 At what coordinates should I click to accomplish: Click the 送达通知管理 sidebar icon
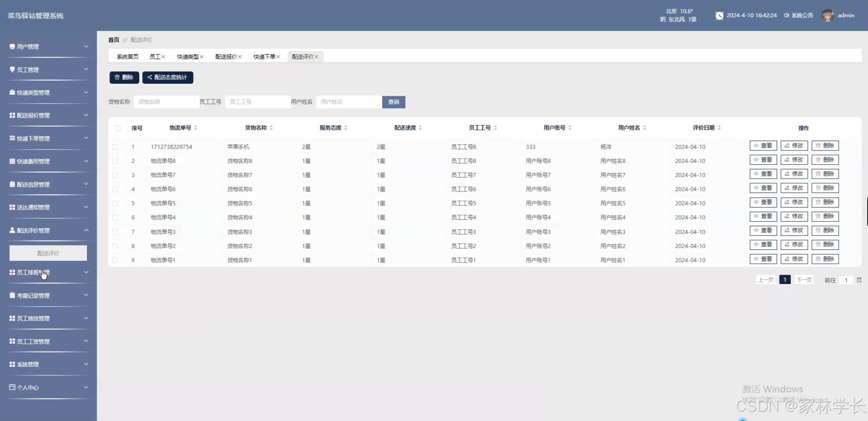point(12,207)
